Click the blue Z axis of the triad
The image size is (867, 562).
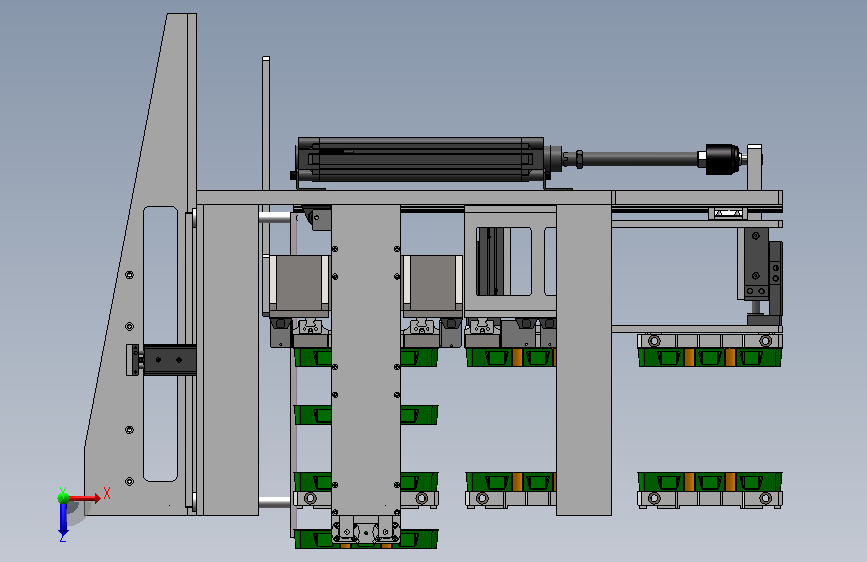[63, 519]
